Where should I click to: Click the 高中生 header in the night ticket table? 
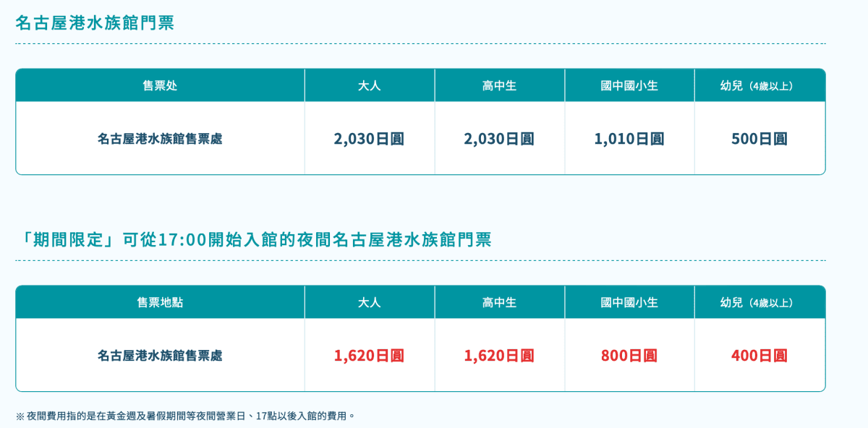(500, 302)
